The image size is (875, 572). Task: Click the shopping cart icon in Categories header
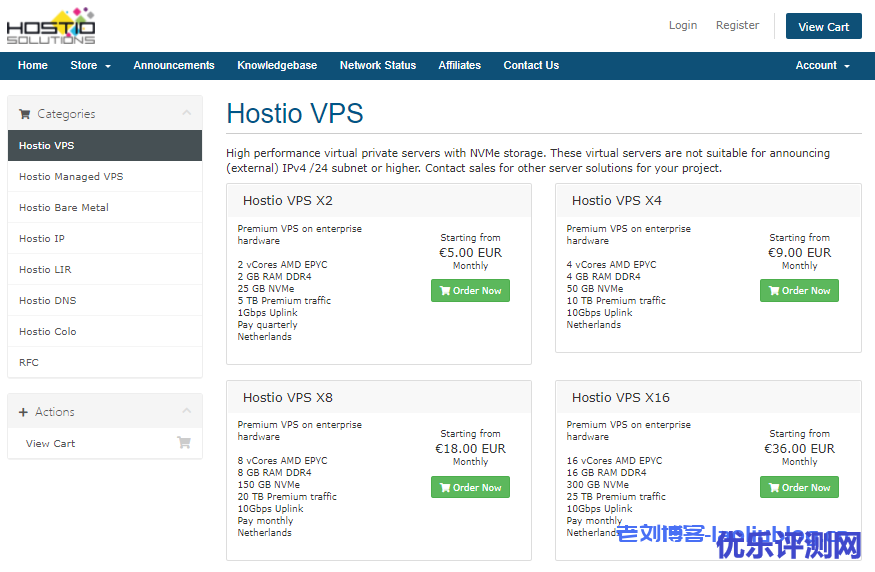[25, 114]
